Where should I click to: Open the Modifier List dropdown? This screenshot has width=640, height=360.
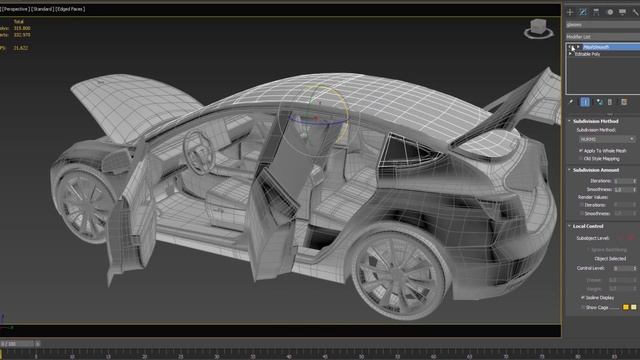tap(602, 37)
